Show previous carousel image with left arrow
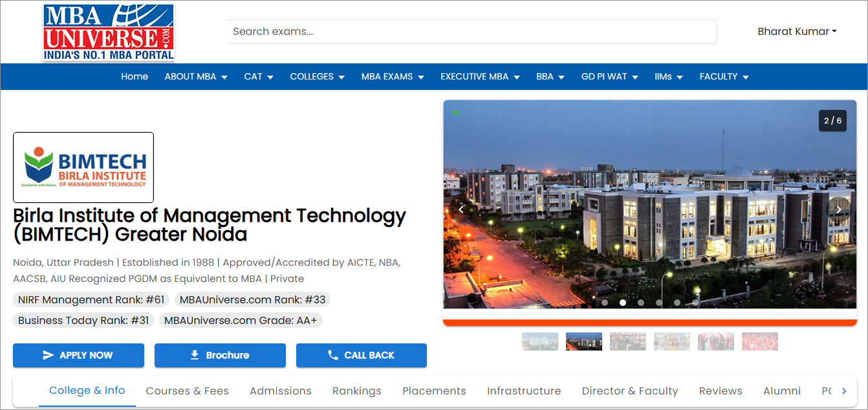 coord(461,210)
